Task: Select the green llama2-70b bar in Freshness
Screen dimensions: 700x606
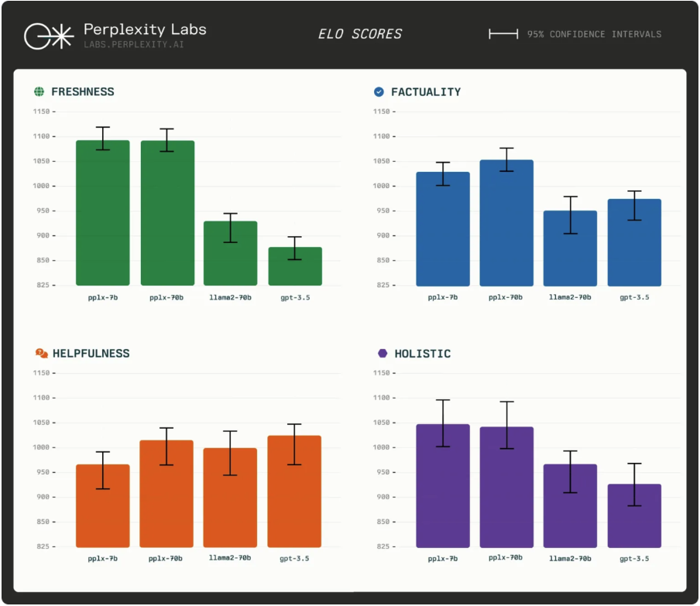Action: [x=230, y=253]
